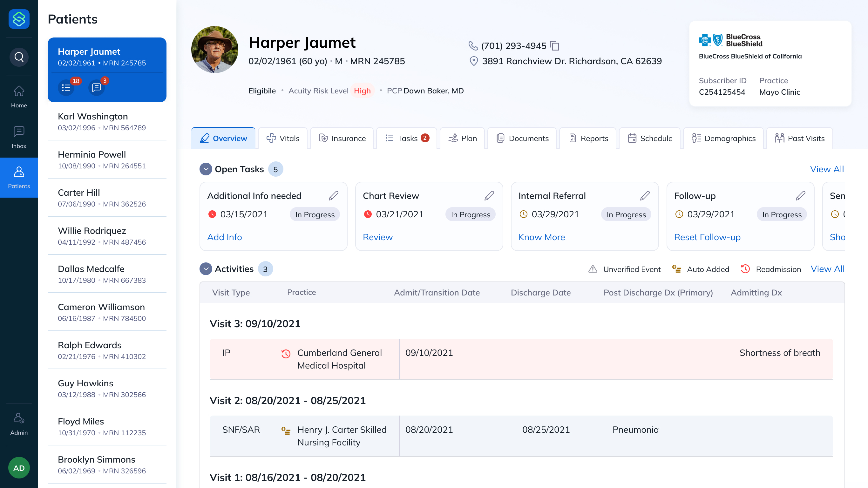Open the Inbox from sidebar
This screenshot has height=488, width=868.
pos(19,137)
